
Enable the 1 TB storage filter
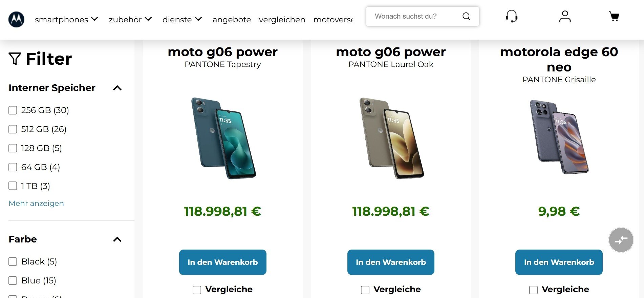(13, 186)
